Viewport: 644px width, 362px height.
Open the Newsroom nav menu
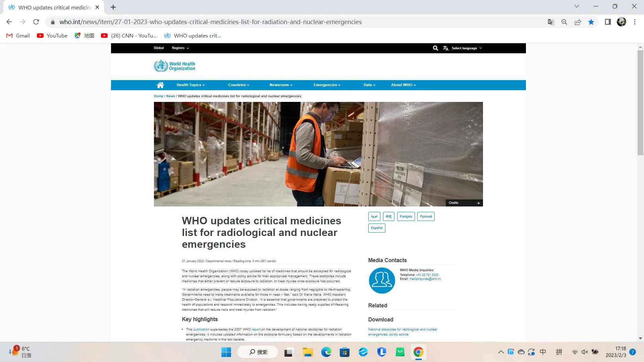pos(281,85)
